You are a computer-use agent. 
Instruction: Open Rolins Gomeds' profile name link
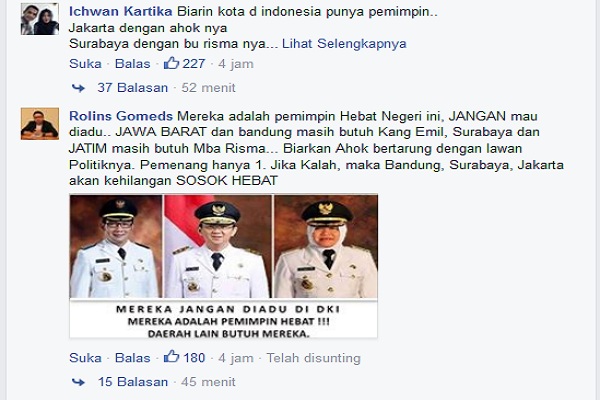tap(121, 116)
